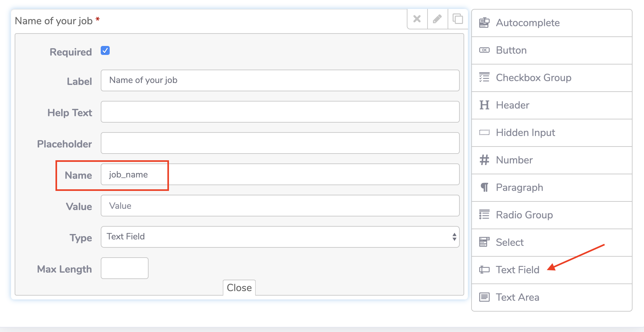
Task: Focus the Help Text input
Action: click(x=280, y=112)
